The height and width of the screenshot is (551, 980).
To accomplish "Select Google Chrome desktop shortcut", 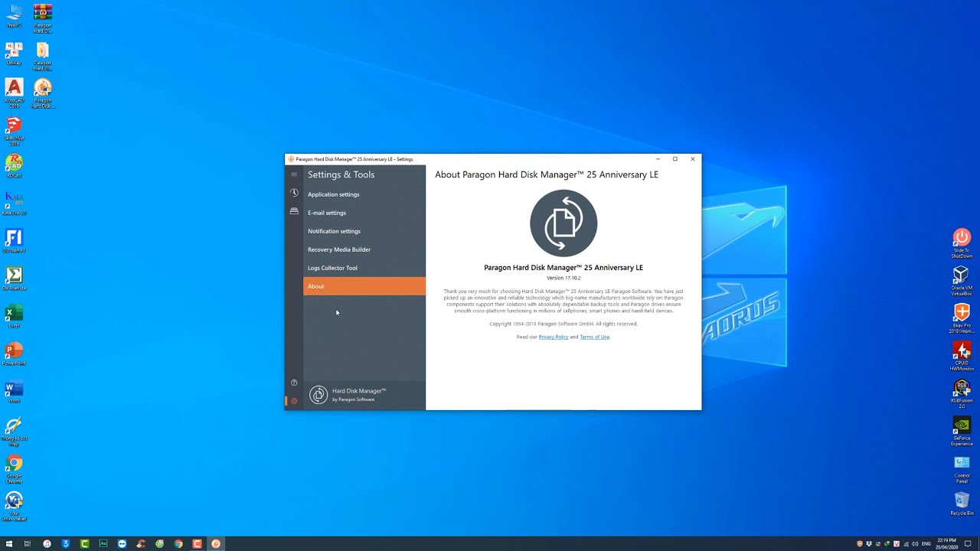I will [x=14, y=469].
